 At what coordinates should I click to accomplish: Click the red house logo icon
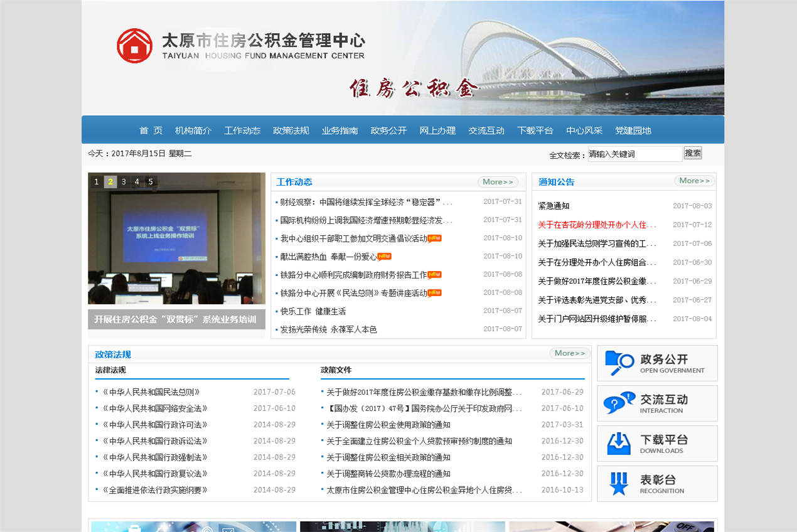pyautogui.click(x=134, y=46)
